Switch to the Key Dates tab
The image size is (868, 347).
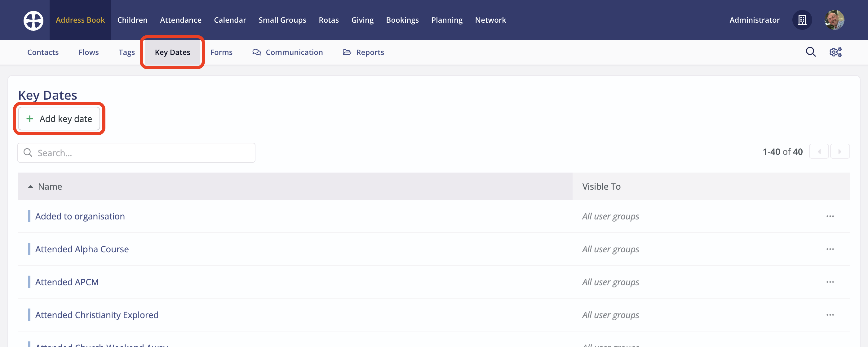173,52
